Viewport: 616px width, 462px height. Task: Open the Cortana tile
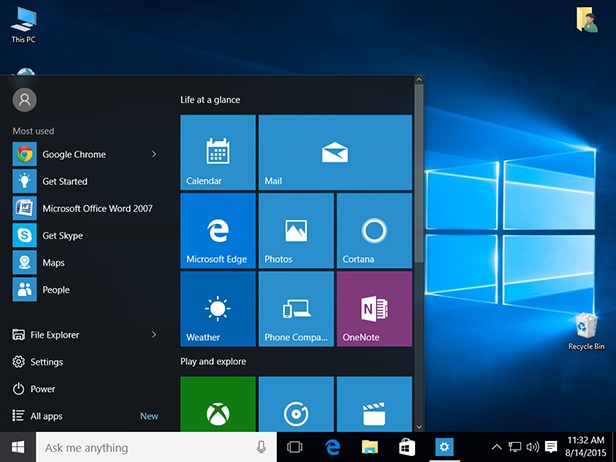tap(373, 230)
